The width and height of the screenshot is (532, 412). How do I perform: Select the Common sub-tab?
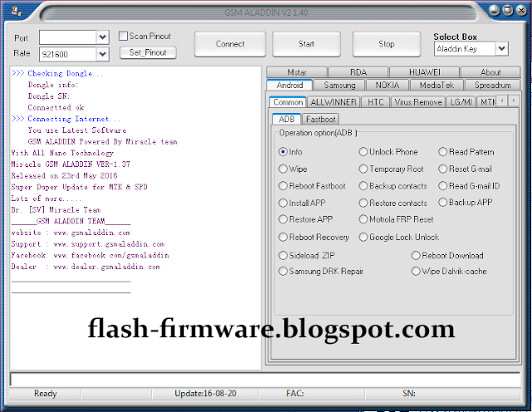(288, 102)
